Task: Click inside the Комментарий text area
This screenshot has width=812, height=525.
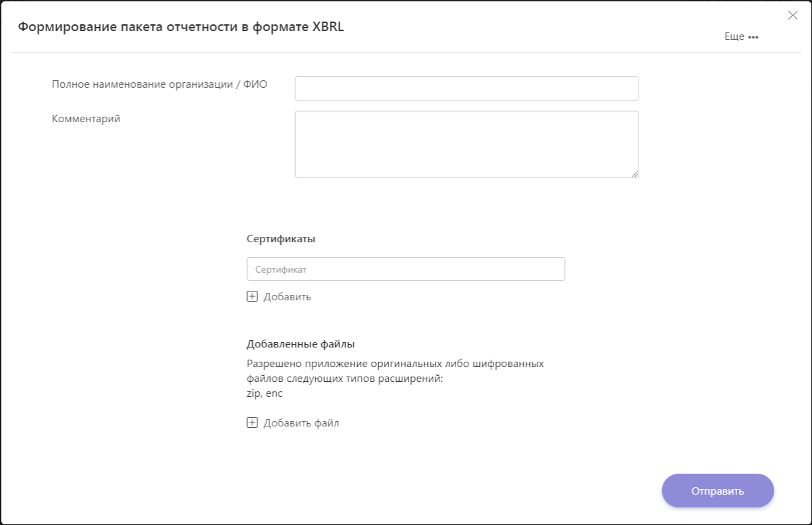Action: point(466,144)
